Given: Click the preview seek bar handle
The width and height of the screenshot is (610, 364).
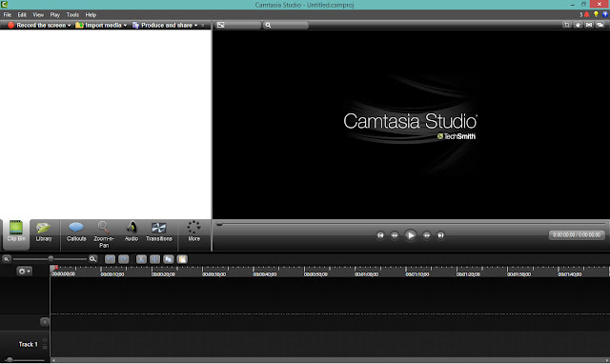Looking at the screenshot, I should pos(219,224).
